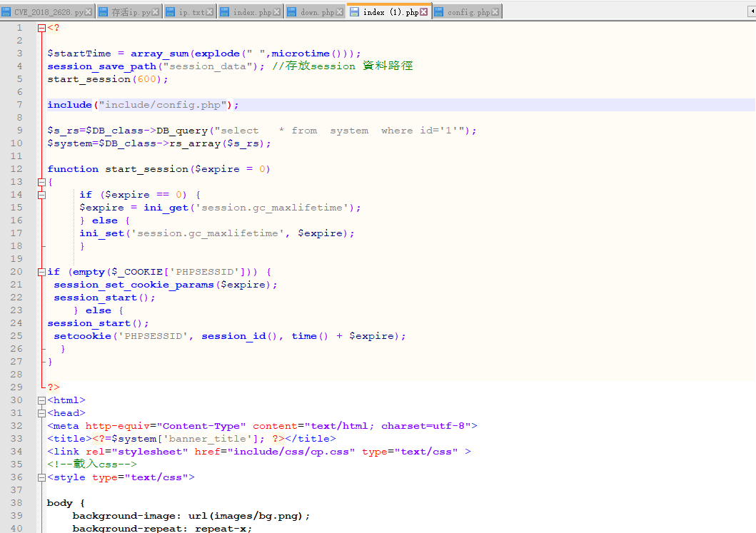Click session_start() on line 24
Image resolution: width=756 pixels, height=533 pixels.
tap(98, 323)
